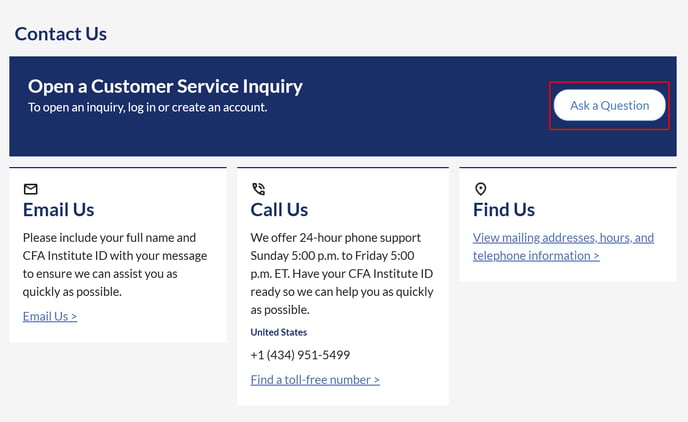
Task: Click the location pin icon above Find Us
Action: (x=481, y=189)
